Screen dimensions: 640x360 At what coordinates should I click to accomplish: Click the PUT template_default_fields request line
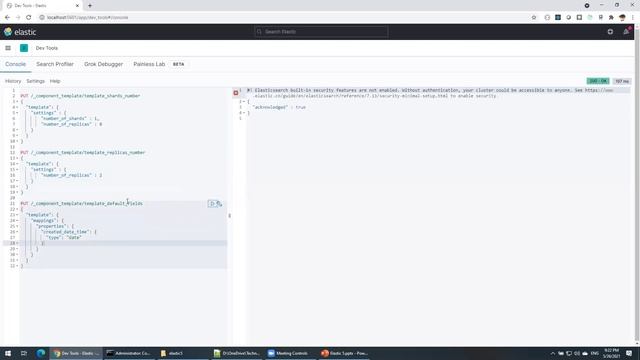pyautogui.click(x=82, y=203)
